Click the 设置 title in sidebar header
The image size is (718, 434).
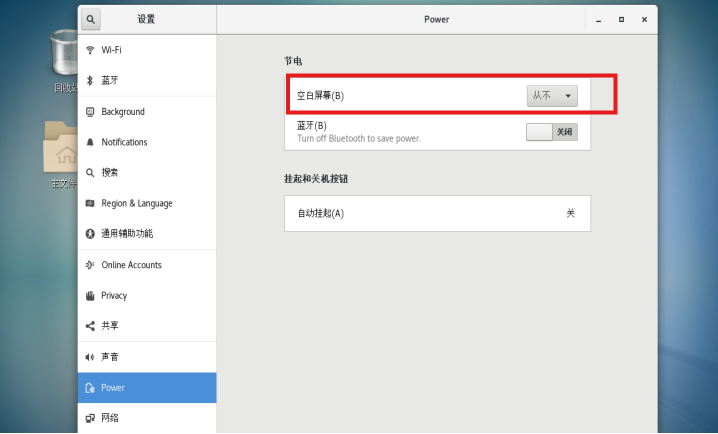point(146,19)
